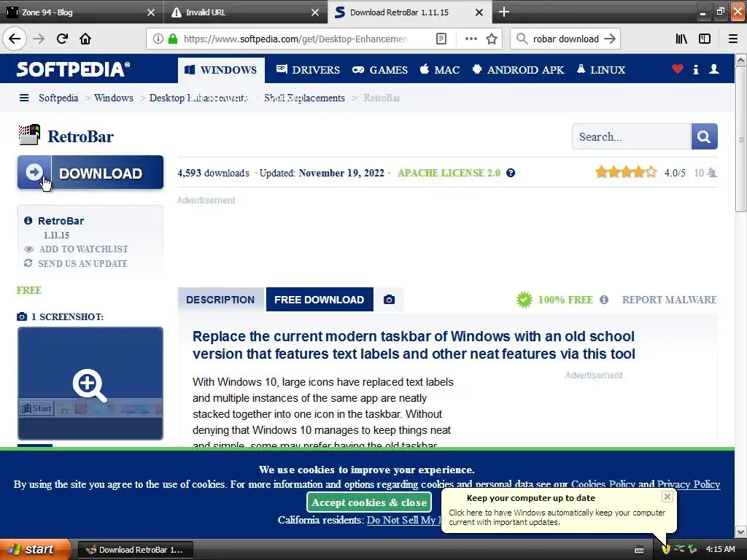Click the page scroll down arrow
Image resolution: width=747 pixels, height=560 pixels.
coord(740,532)
